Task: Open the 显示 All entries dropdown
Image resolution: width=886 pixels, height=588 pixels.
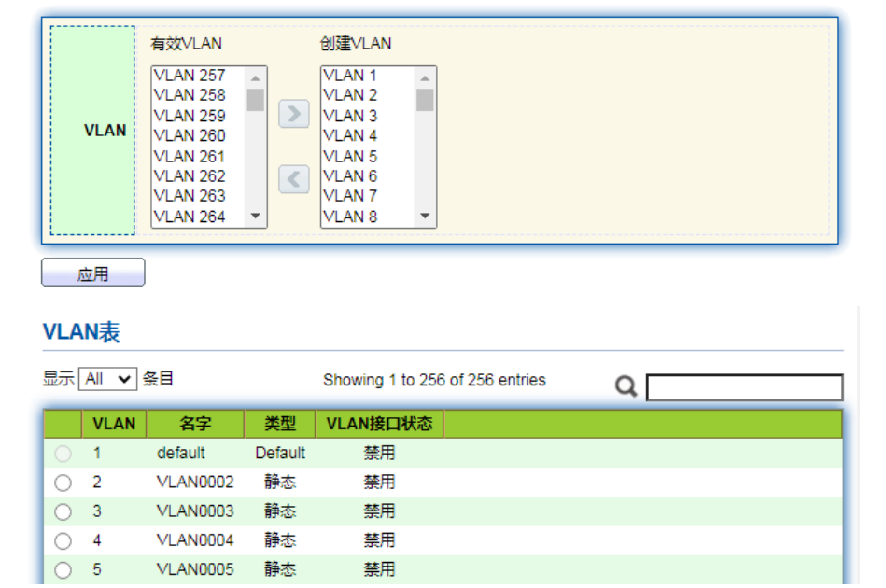Action: (107, 379)
